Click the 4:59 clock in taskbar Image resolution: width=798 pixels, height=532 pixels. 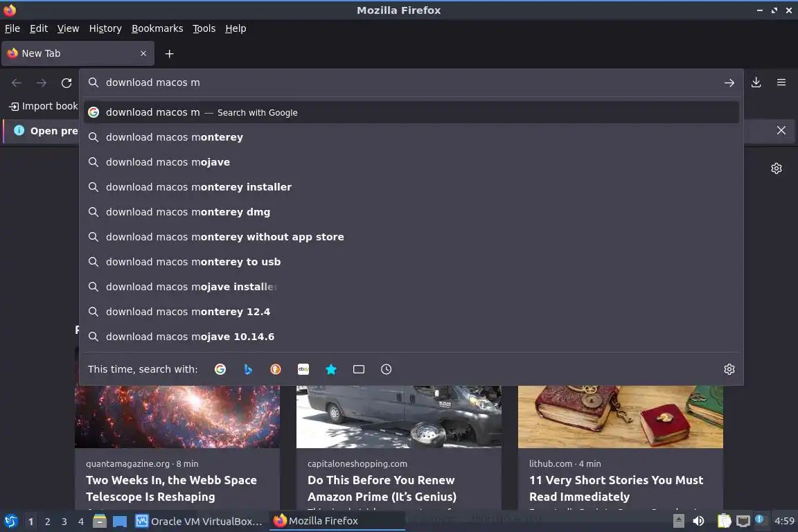[x=783, y=521]
